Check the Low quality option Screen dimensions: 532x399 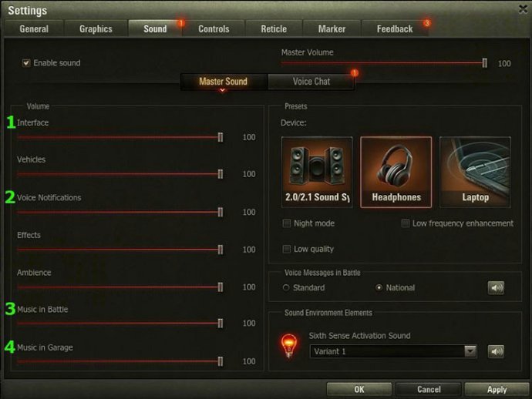[x=287, y=249]
